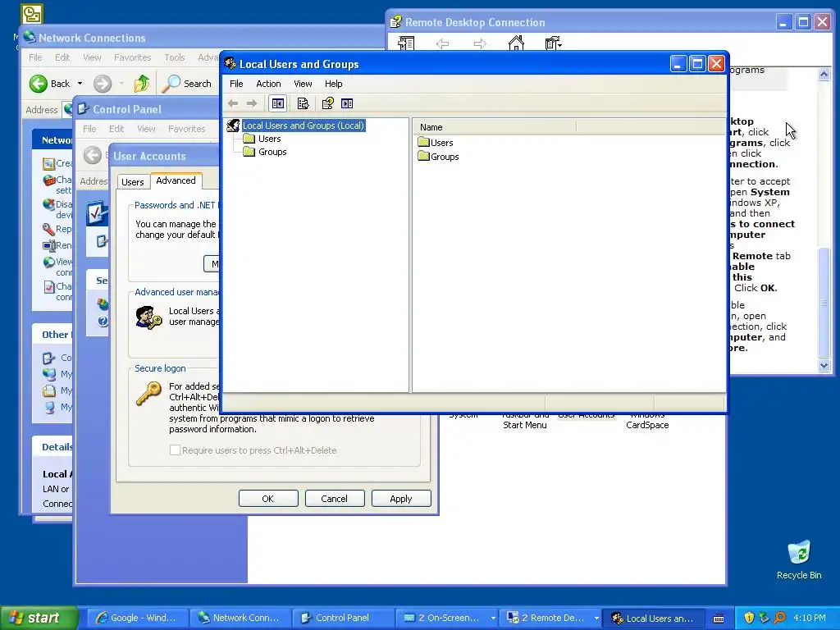Click scroll down arrow in Remote Desktop help
This screenshot has width=840, height=630.
tap(824, 366)
